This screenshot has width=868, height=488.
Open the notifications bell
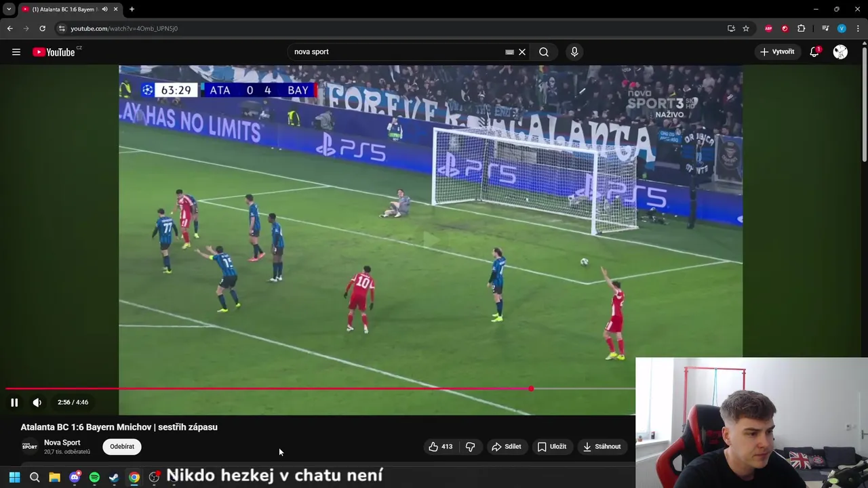coord(814,52)
